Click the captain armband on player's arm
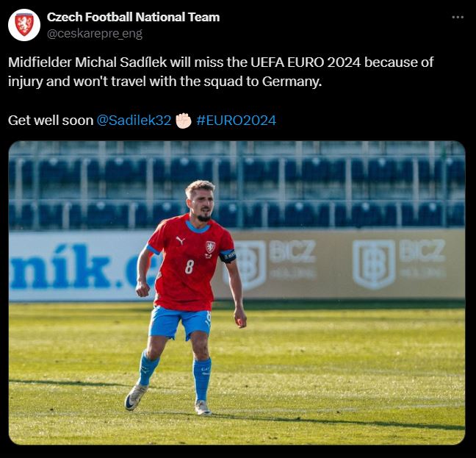 [x=228, y=257]
